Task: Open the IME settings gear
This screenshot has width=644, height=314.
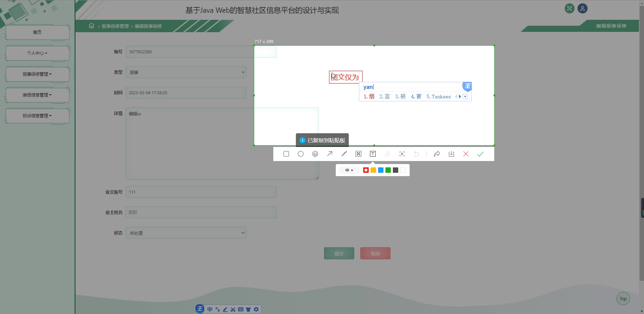Action: (x=256, y=309)
